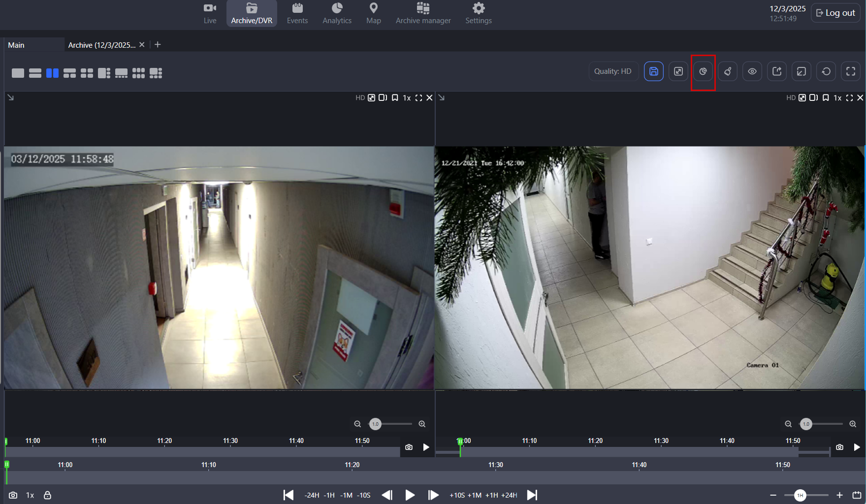Click the save layout icon in toolbar

(x=653, y=71)
